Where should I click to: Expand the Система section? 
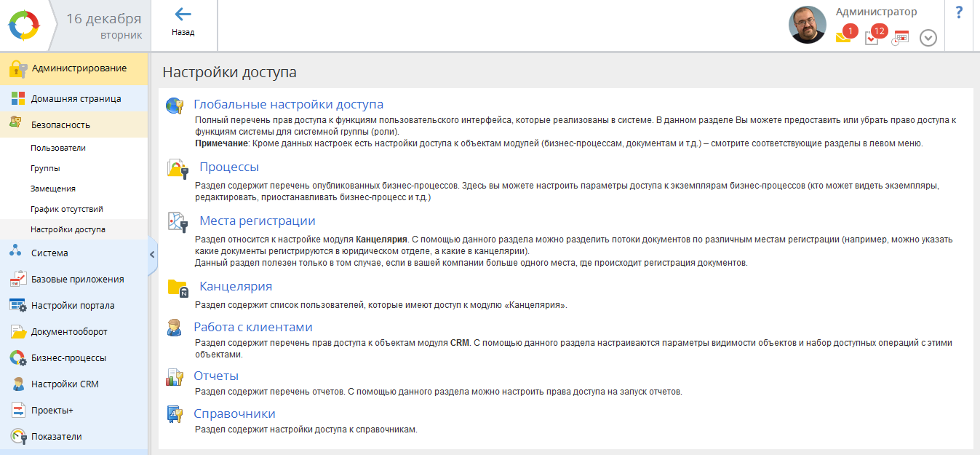click(x=49, y=253)
